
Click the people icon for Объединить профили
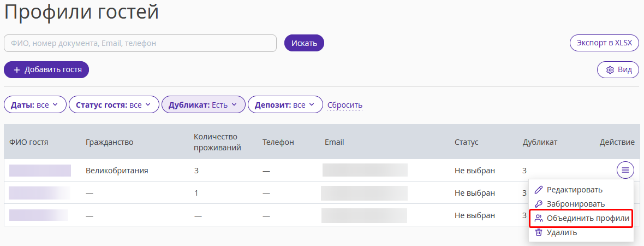(539, 219)
